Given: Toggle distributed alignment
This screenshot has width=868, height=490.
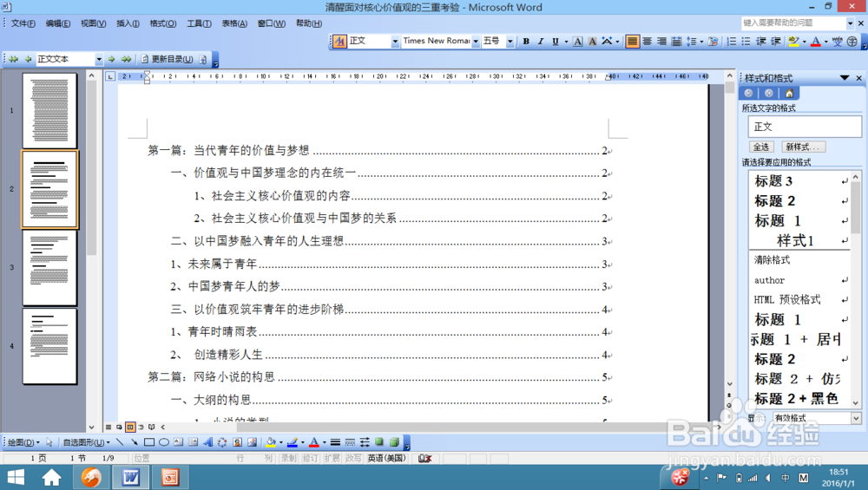Looking at the screenshot, I should 676,42.
